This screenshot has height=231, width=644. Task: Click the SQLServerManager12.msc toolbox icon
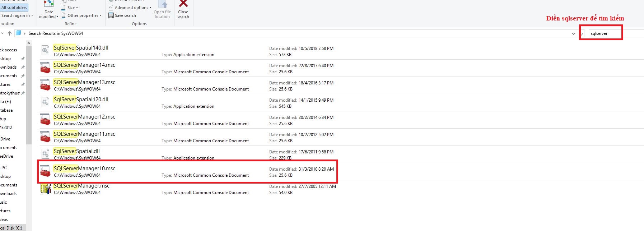click(45, 120)
